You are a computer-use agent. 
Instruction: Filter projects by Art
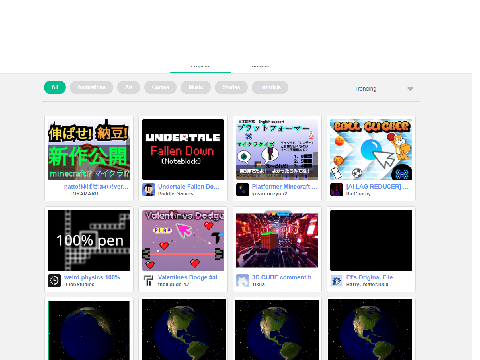coord(128,87)
